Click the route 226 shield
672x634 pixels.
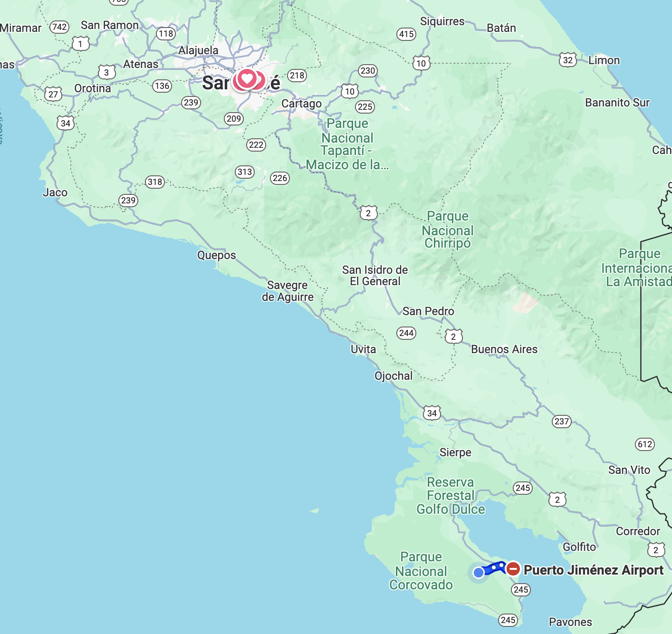click(x=280, y=178)
